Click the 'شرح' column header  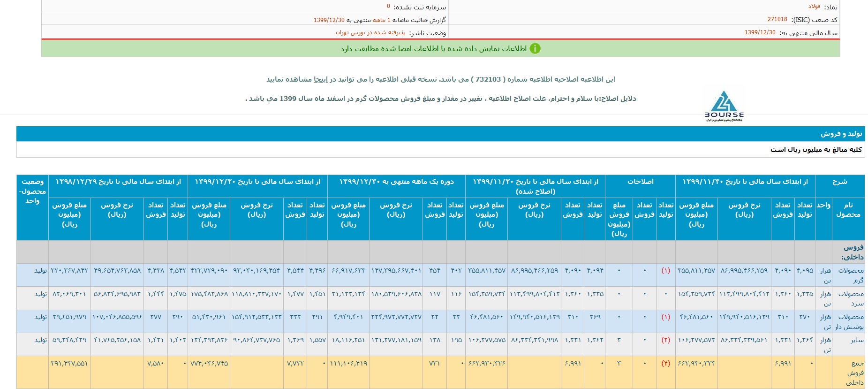click(840, 186)
